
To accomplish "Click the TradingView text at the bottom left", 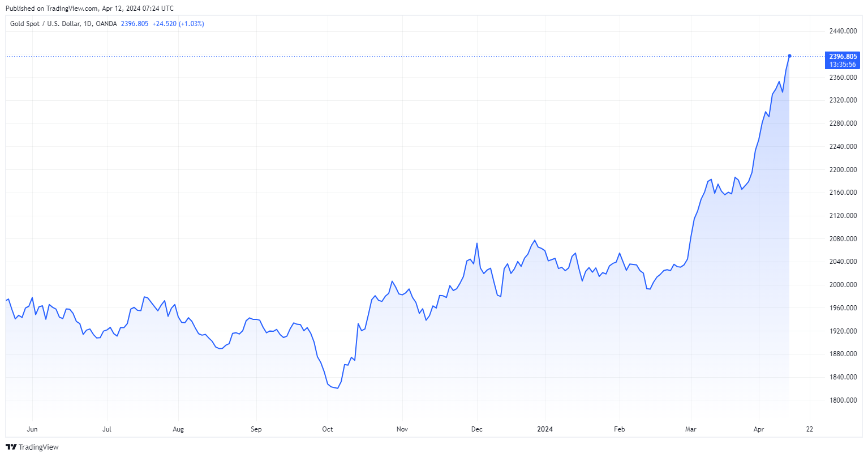I will coord(38,447).
